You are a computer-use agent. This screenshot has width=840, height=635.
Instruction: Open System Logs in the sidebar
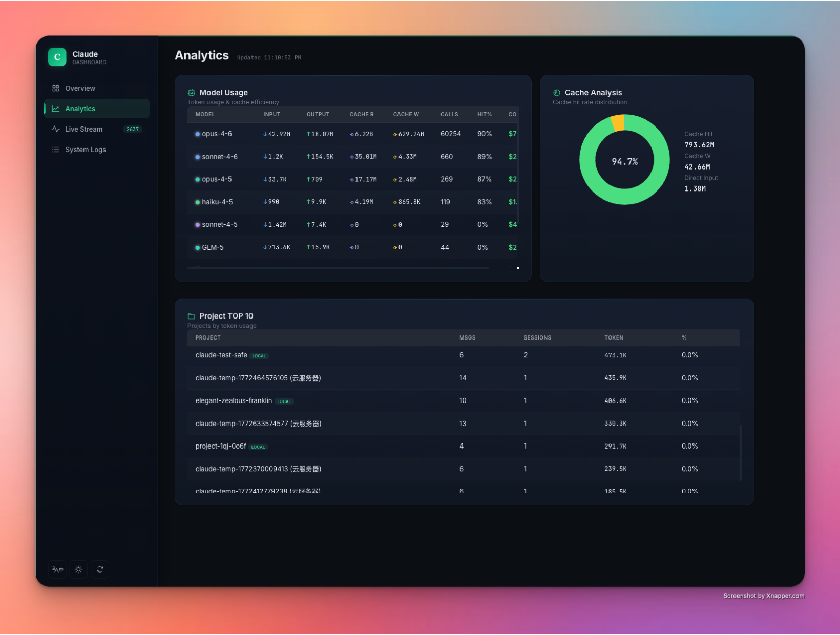(x=96, y=150)
